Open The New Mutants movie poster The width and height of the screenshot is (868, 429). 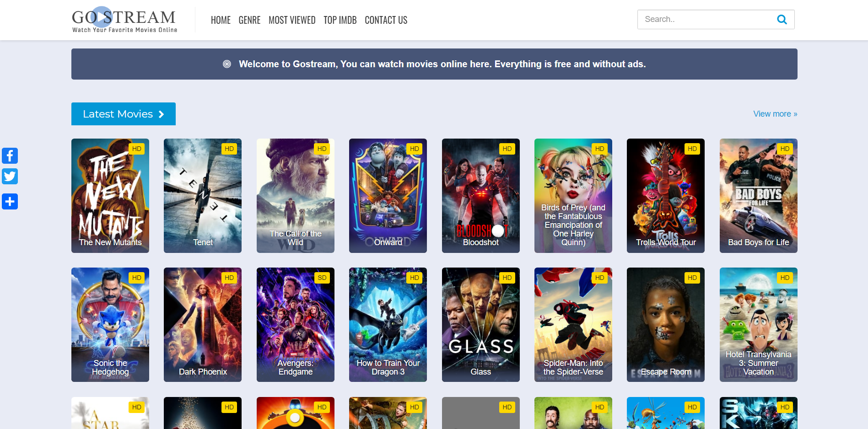pos(110,196)
